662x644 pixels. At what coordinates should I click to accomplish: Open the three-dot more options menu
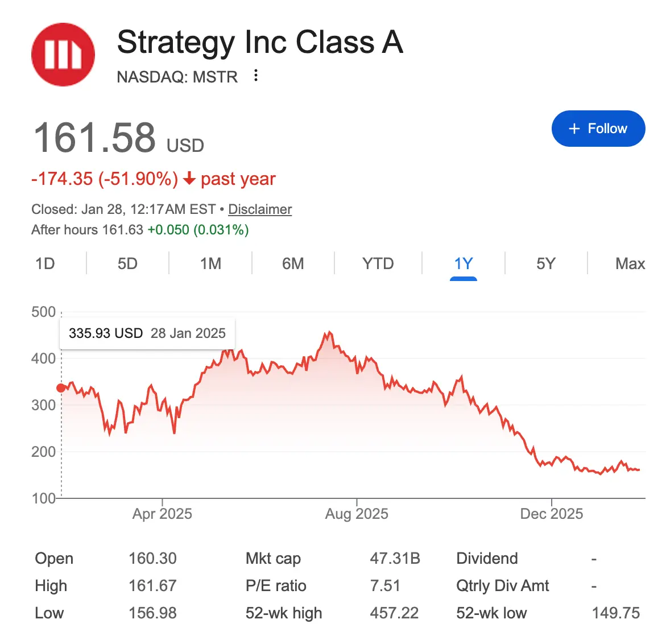click(256, 76)
